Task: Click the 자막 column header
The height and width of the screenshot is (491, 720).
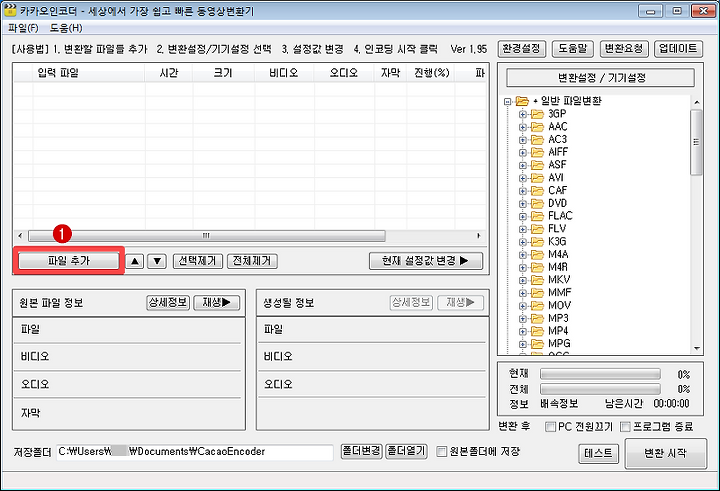Action: pyautogui.click(x=390, y=73)
